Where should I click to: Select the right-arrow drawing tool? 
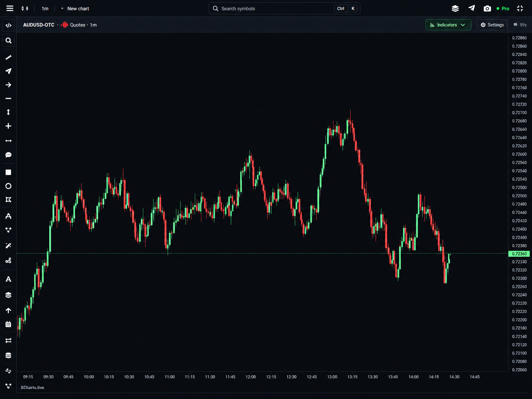click(8, 85)
